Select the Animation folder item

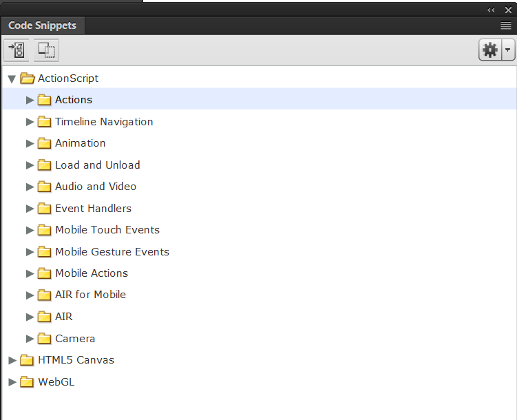[x=80, y=143]
